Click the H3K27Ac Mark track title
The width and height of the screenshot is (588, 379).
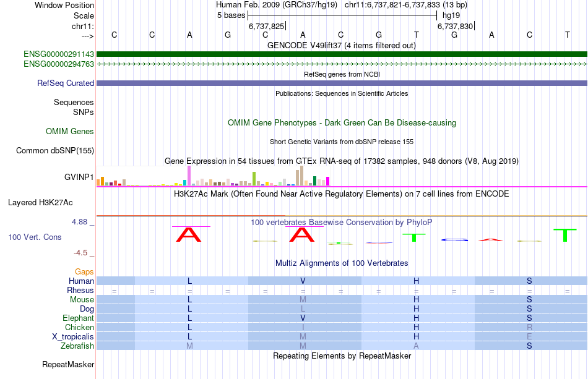tap(342, 194)
